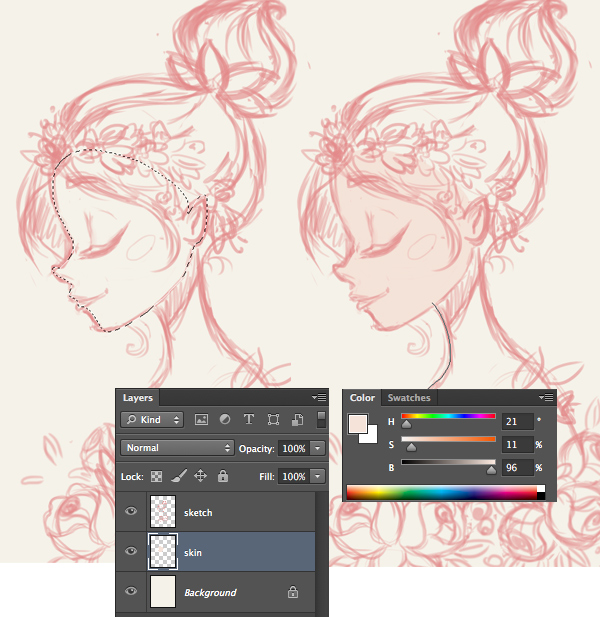Click the white sample at ramp end
This screenshot has height=619, width=600.
[x=541, y=489]
